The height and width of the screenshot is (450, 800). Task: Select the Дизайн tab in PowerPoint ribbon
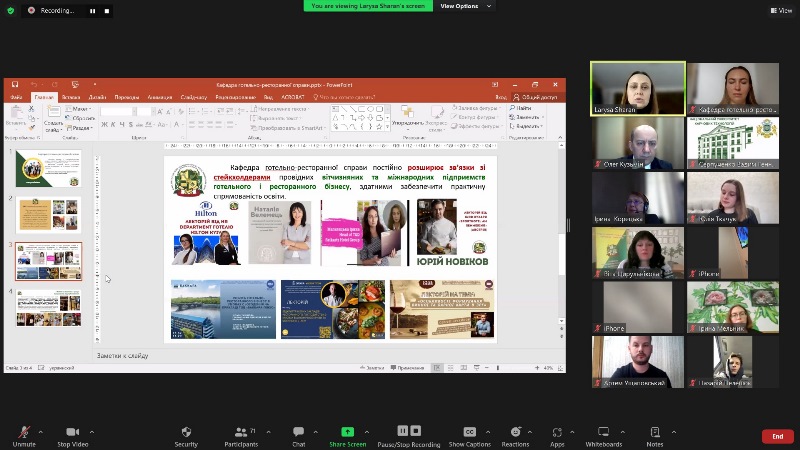tap(99, 97)
